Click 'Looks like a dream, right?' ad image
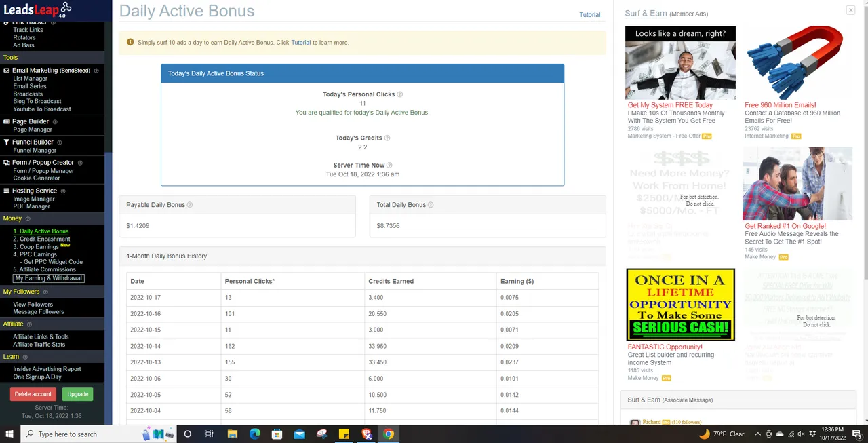Viewport: 868px width, 443px height. 680,63
